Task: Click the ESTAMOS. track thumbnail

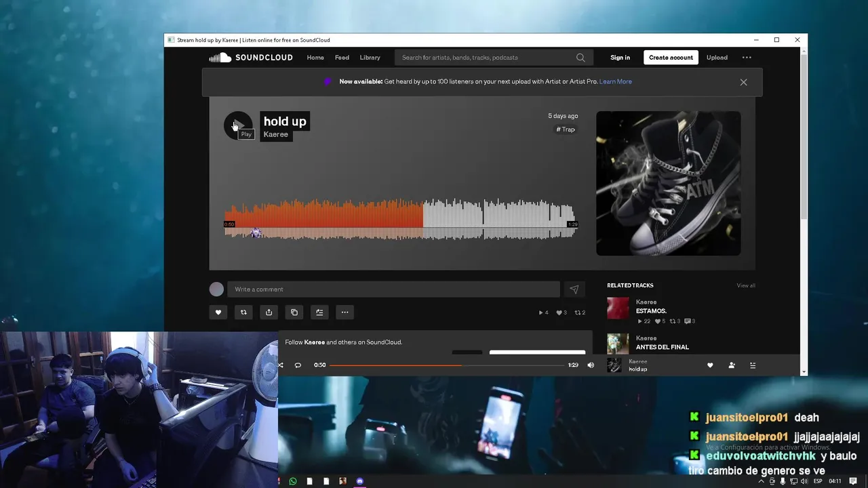Action: pyautogui.click(x=618, y=308)
